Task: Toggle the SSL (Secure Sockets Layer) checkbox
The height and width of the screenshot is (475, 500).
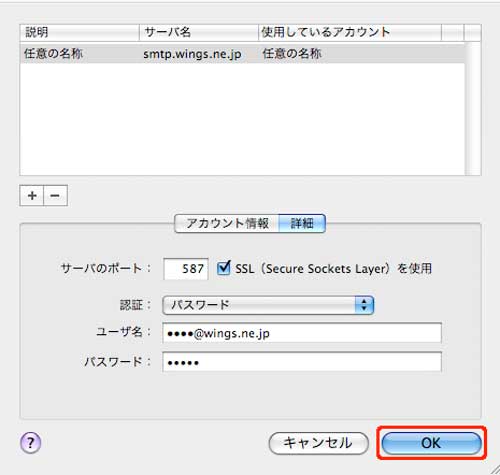Action: point(223,268)
